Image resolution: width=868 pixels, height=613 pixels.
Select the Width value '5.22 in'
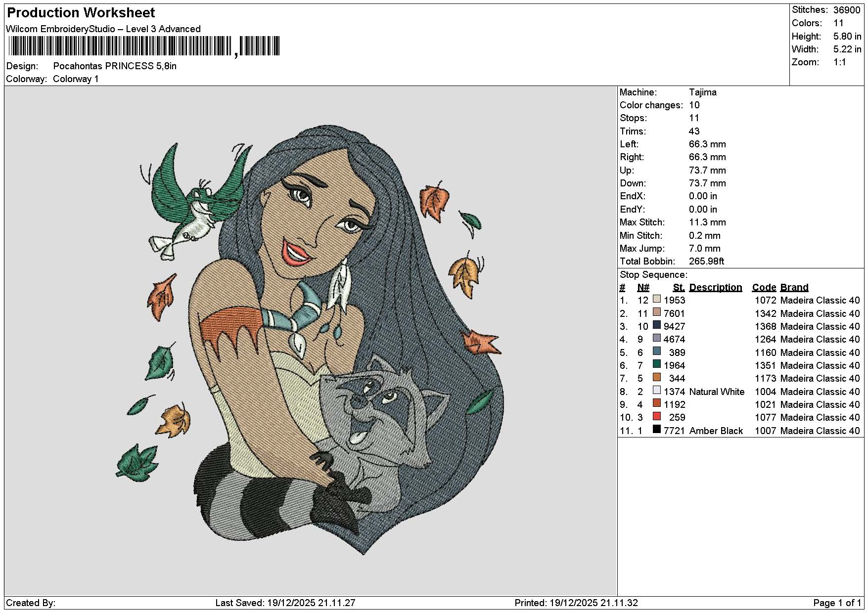(x=847, y=49)
